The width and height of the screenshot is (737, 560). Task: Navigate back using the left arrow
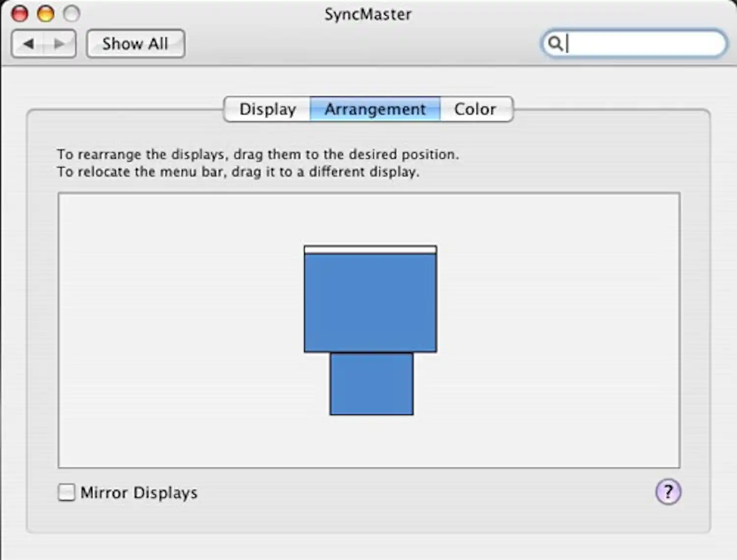[x=28, y=44]
